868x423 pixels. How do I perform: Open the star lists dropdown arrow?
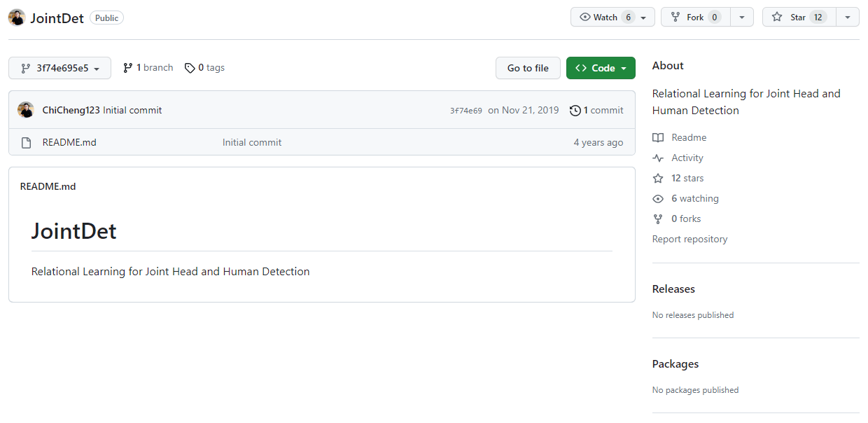tap(847, 18)
